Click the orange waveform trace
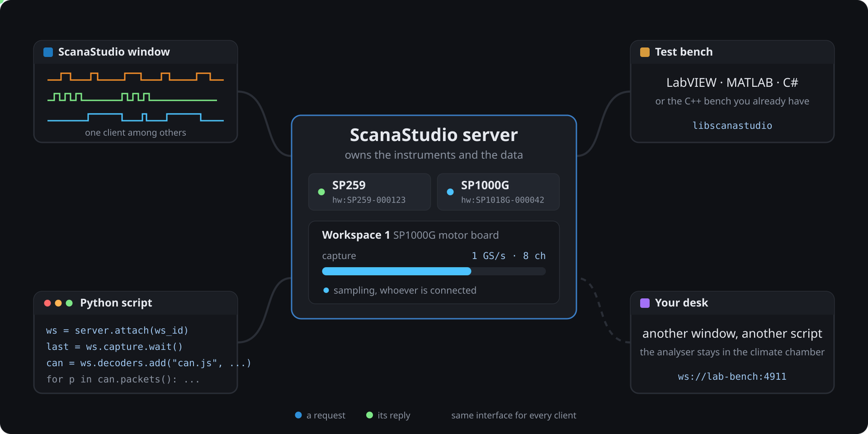This screenshot has width=868, height=434. pyautogui.click(x=136, y=76)
